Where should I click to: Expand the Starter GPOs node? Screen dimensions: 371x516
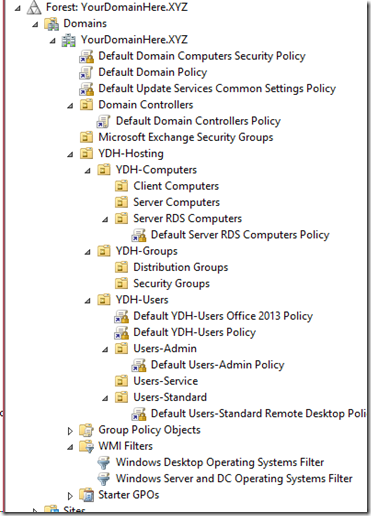tap(70, 496)
